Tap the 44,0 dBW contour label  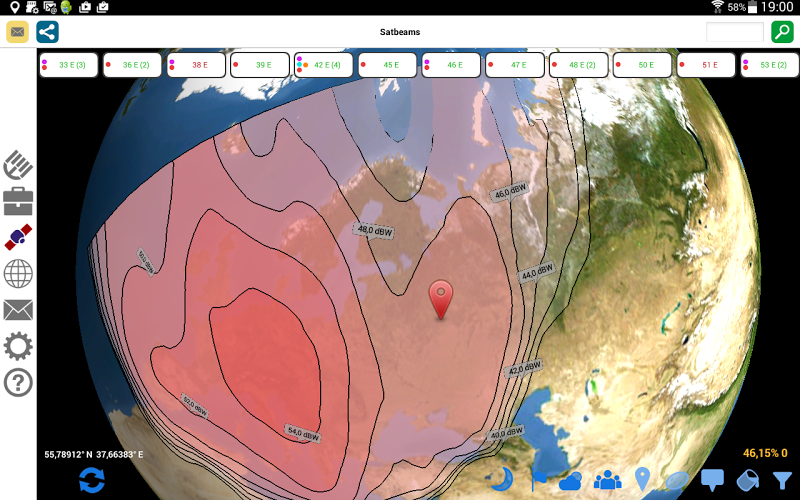point(537,272)
